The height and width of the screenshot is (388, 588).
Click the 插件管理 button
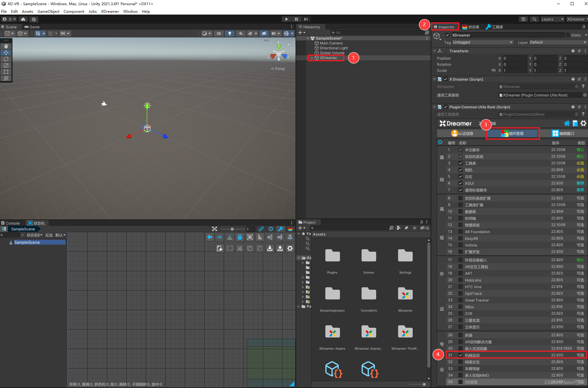coord(513,133)
